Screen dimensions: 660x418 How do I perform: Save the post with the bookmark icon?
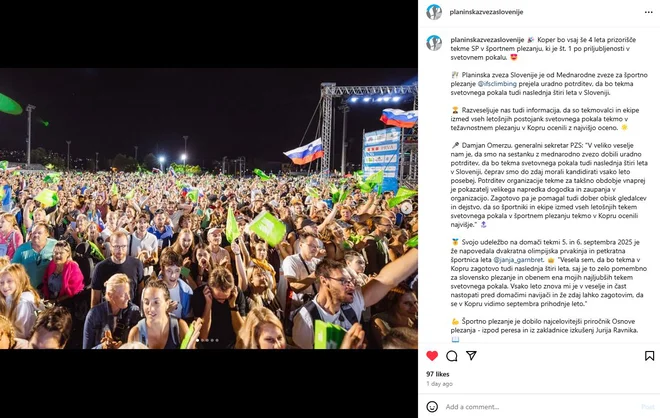tap(649, 356)
